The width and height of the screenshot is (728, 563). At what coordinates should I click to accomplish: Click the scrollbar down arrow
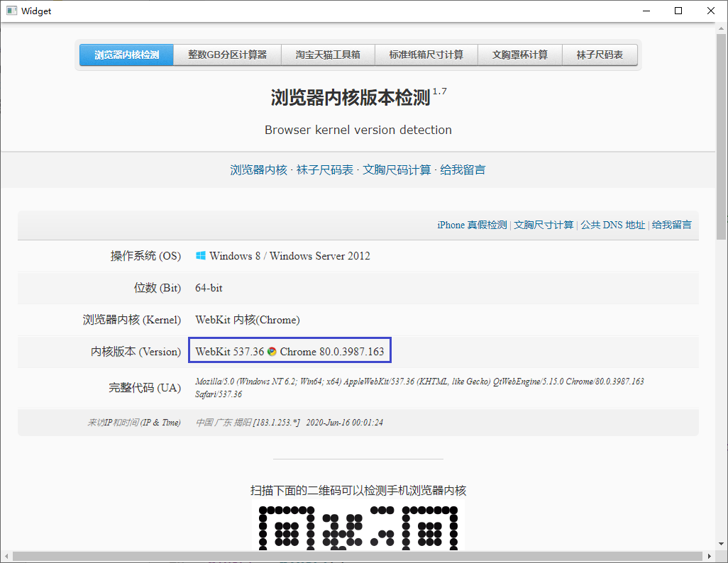(720, 545)
